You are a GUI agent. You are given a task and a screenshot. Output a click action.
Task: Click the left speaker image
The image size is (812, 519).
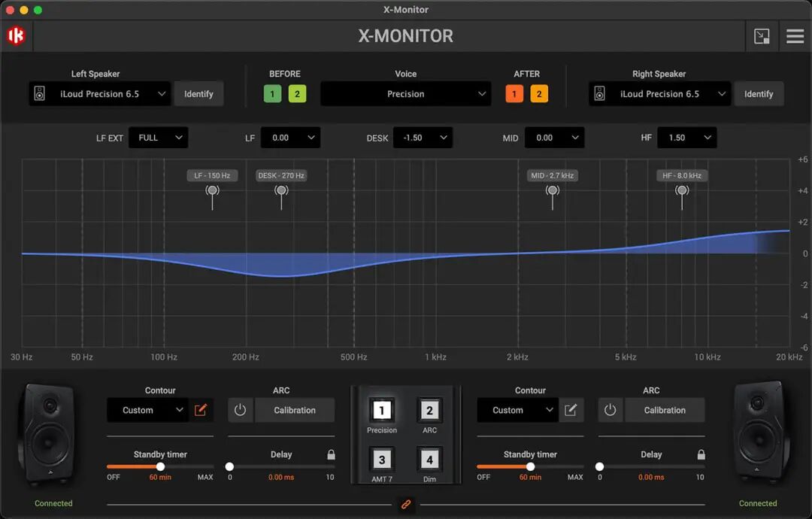pos(47,434)
